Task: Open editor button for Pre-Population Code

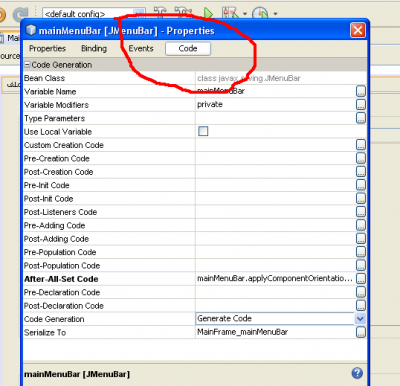Action: pos(361,252)
